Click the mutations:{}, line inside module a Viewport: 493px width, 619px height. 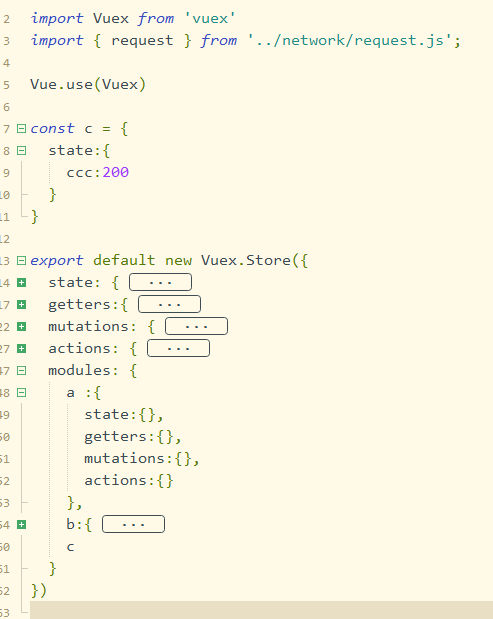click(142, 459)
